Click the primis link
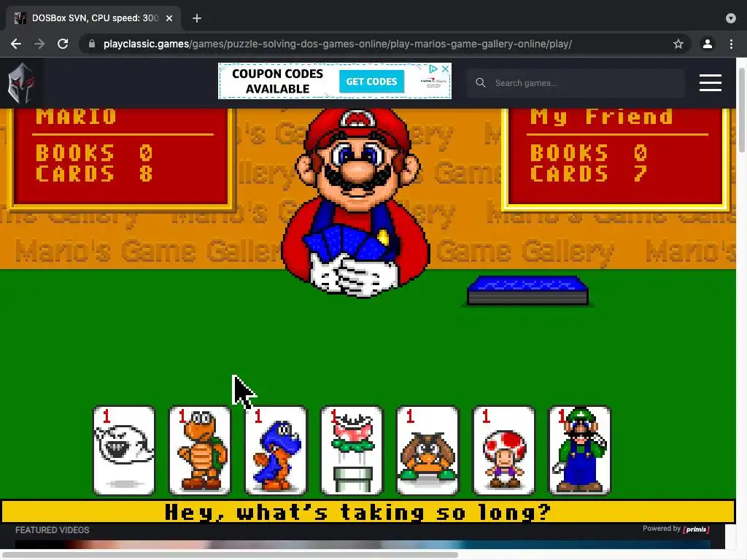The image size is (747, 560). [697, 529]
